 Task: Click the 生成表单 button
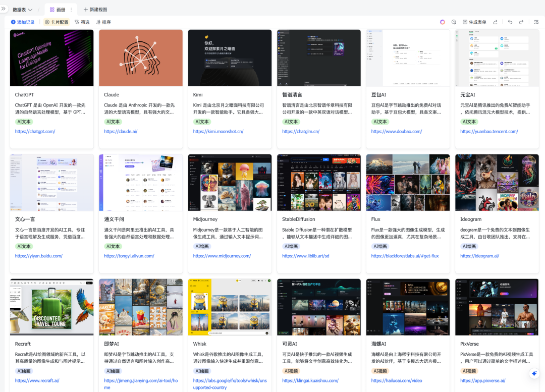pyautogui.click(x=474, y=22)
